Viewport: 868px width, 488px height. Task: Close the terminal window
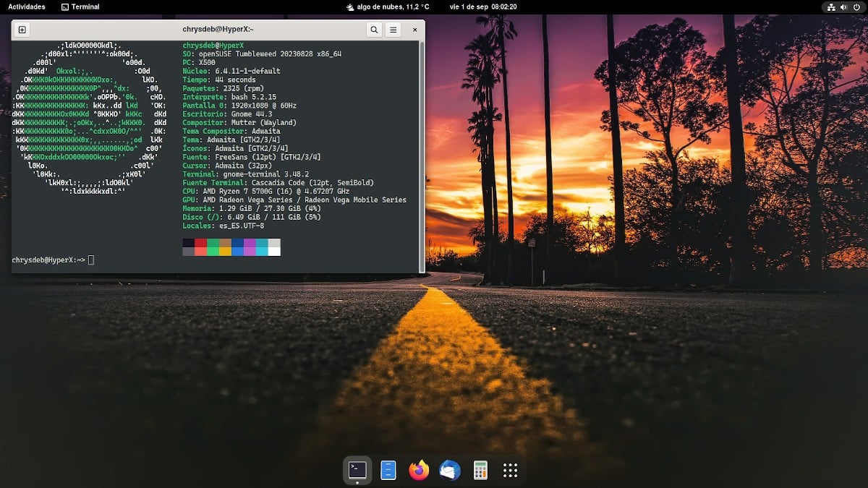click(x=414, y=30)
